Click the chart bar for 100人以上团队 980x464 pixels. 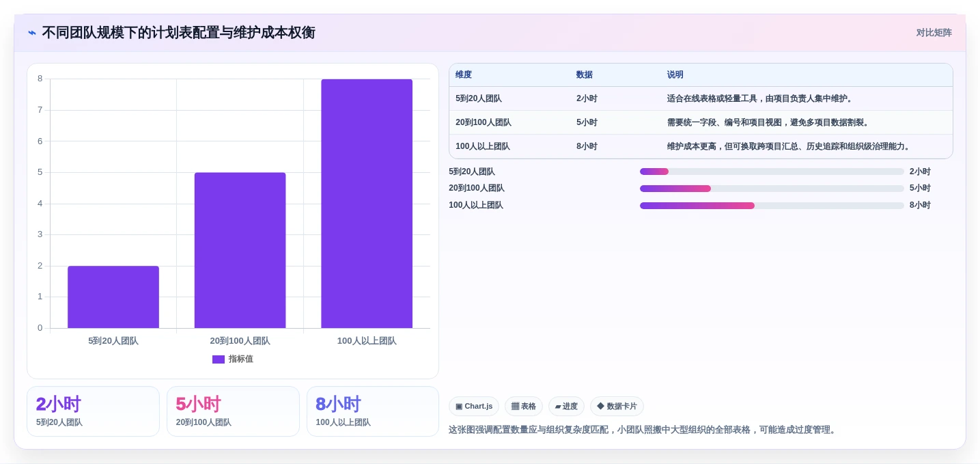tap(367, 204)
